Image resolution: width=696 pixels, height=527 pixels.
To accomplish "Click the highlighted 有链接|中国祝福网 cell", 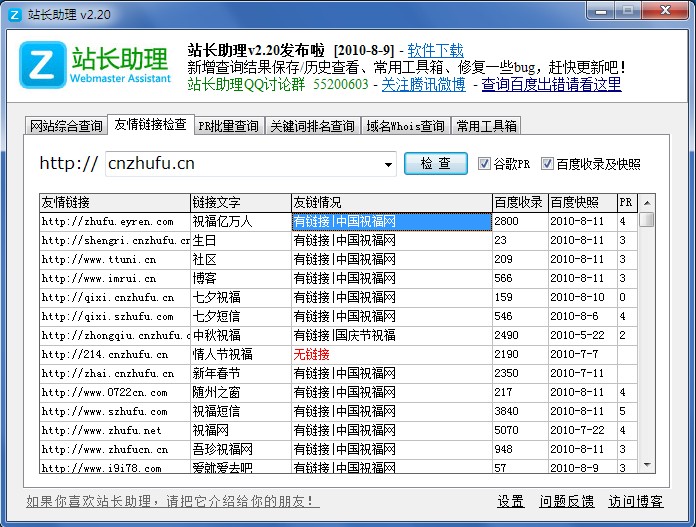I will tap(392, 222).
